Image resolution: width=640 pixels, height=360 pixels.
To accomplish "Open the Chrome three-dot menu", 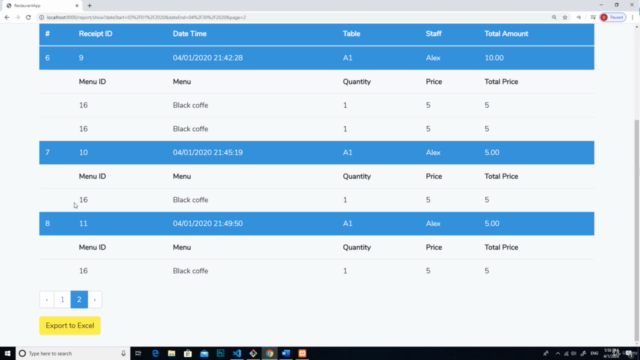I will click(632, 17).
